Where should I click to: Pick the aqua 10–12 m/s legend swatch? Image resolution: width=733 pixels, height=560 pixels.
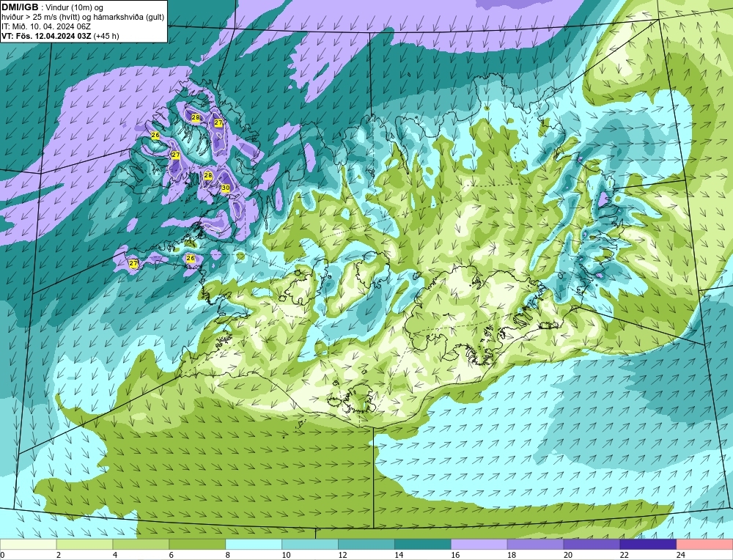pyautogui.click(x=310, y=545)
